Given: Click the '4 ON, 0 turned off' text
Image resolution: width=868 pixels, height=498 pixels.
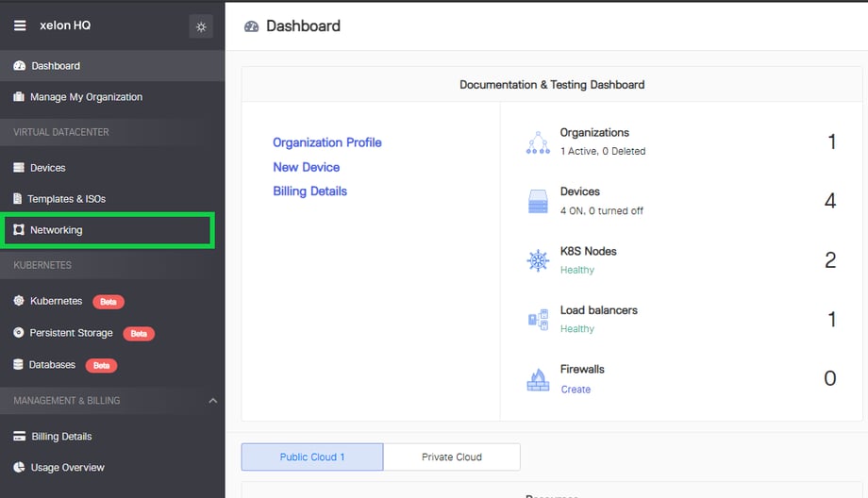Looking at the screenshot, I should click(x=602, y=211).
